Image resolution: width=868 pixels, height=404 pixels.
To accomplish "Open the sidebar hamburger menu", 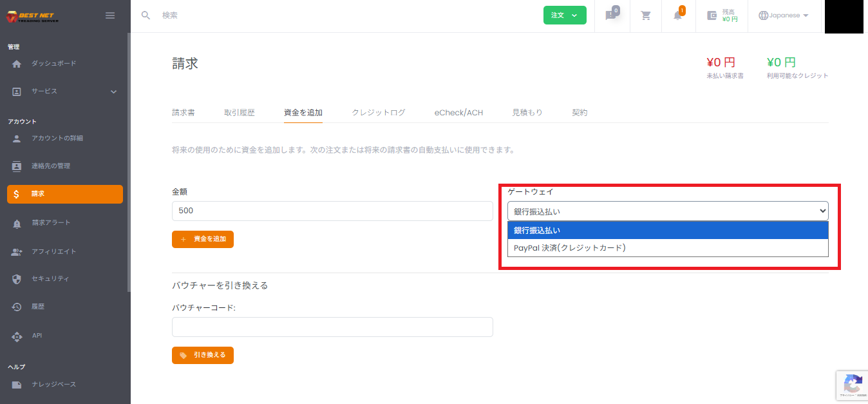I will pos(109,15).
